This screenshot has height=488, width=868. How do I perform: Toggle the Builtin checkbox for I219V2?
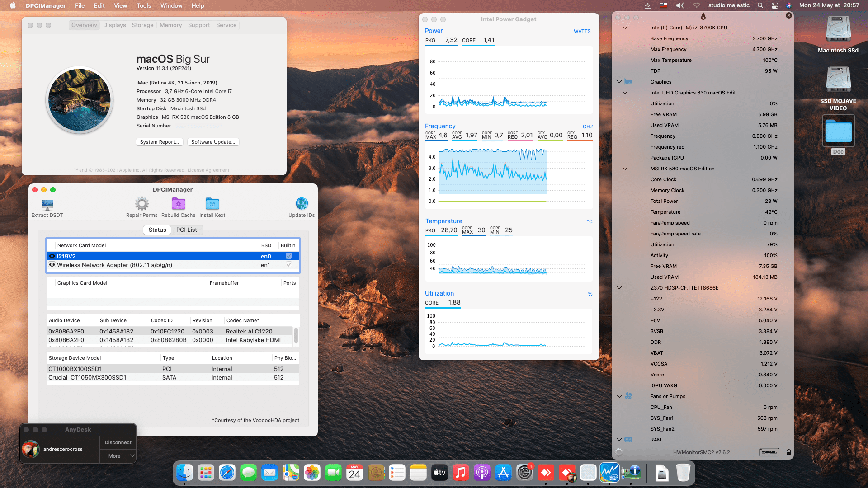click(289, 256)
